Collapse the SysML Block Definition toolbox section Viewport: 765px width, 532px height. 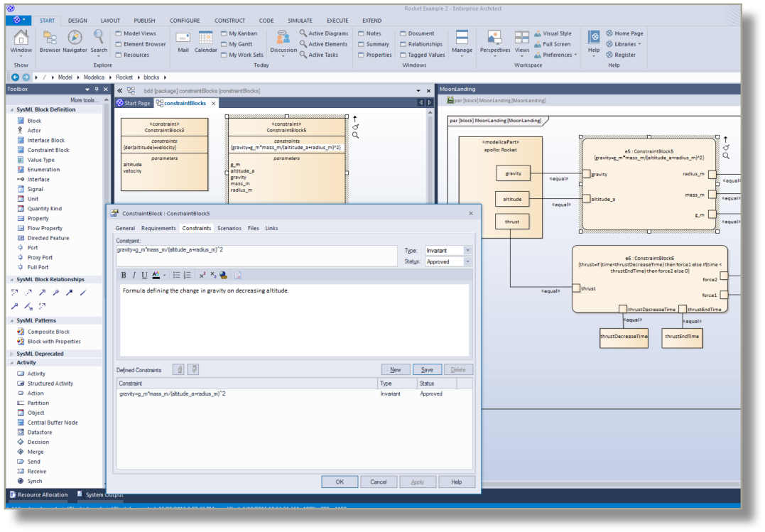tap(11, 109)
